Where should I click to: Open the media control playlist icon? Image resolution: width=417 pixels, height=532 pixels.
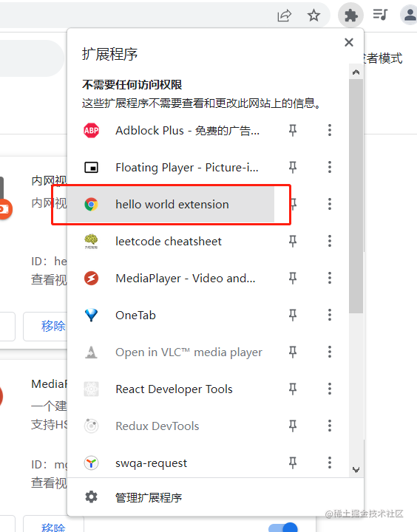pos(380,15)
